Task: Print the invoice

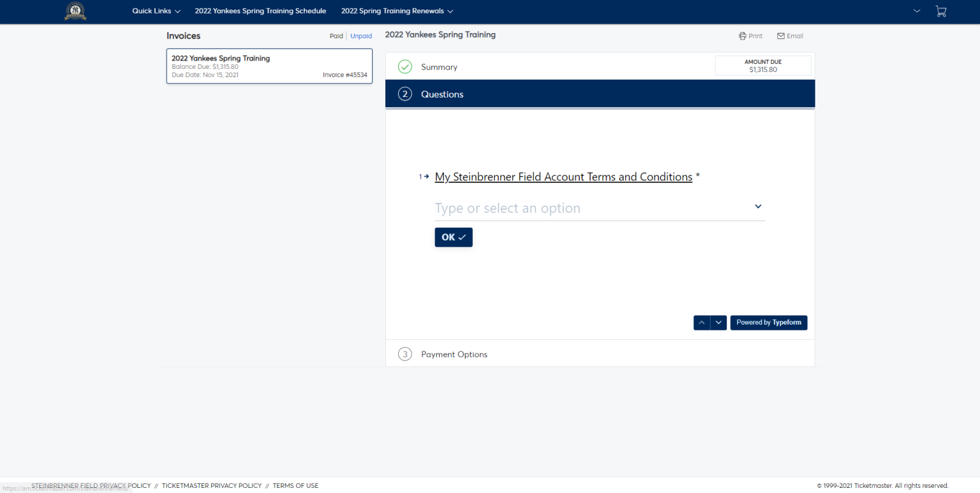Action: (750, 36)
